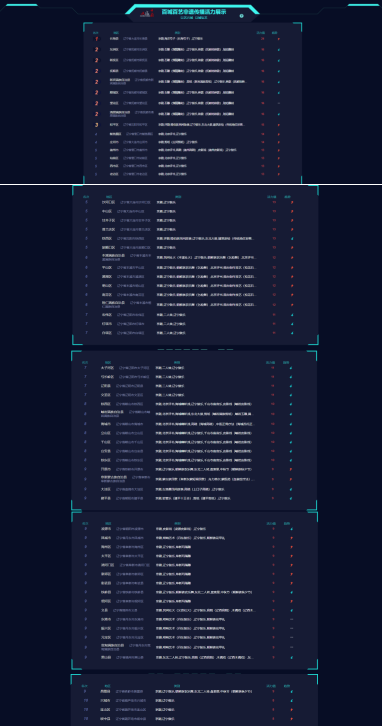The image size is (382, 726).
Task: Open the 百城百艺非遗传播活力展示 title
Action: click(194, 12)
